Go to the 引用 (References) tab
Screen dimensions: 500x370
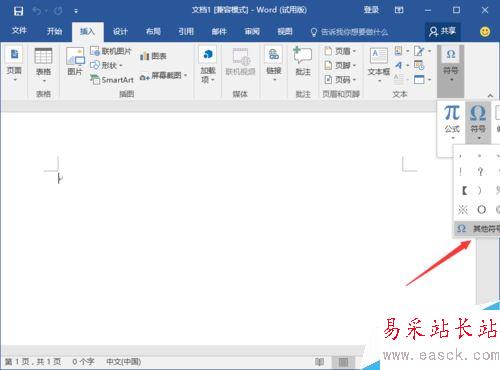pyautogui.click(x=186, y=31)
